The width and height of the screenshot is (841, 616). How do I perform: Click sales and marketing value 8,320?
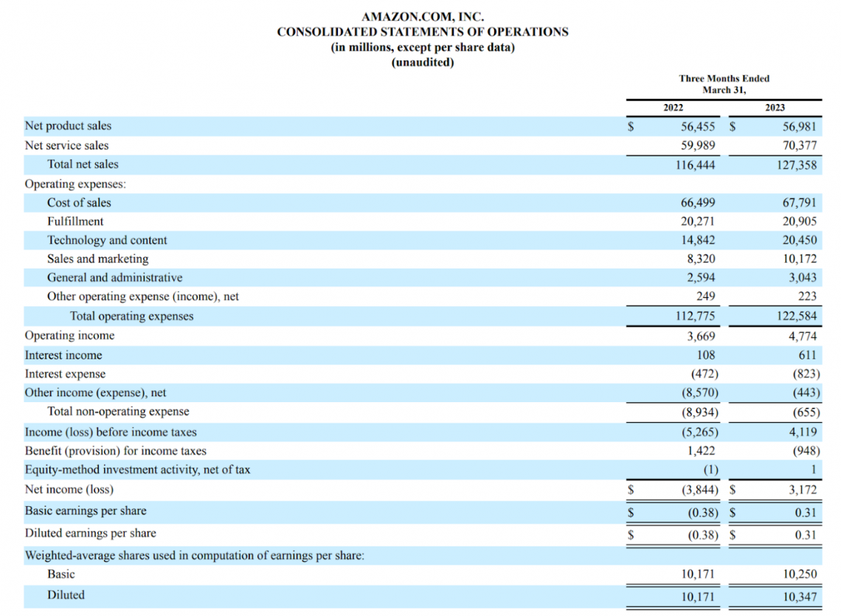point(701,259)
